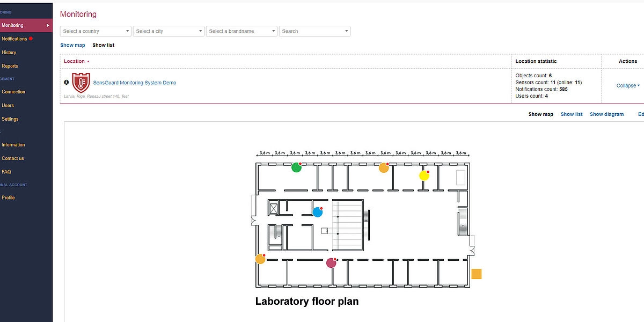Image resolution: width=644 pixels, height=322 pixels.
Task: Go to Settings in the sidebar
Action: coord(10,119)
